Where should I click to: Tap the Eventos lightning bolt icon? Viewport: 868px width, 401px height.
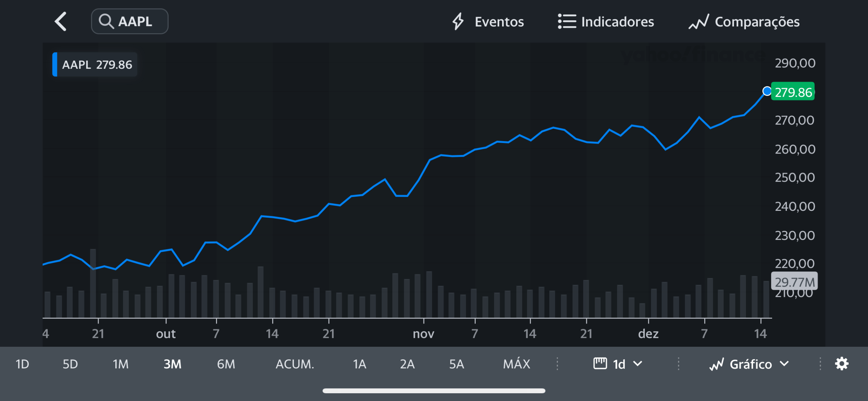click(458, 21)
